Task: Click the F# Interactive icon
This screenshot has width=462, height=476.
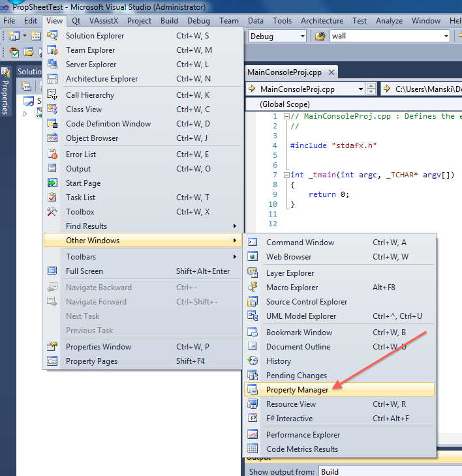Action: pos(253,419)
